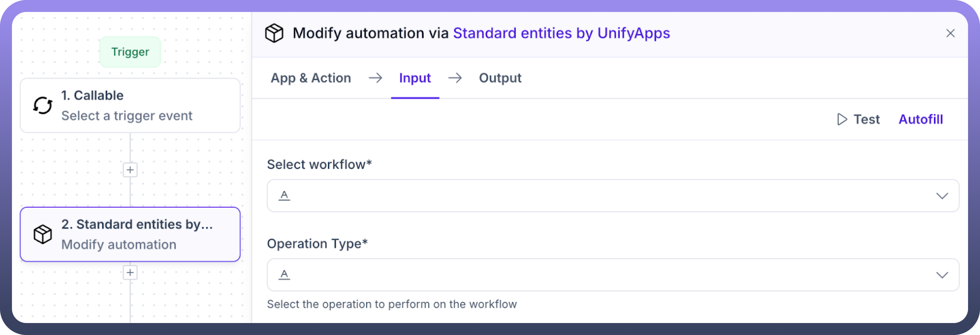Click the Callable sync arrows icon

[x=43, y=106]
